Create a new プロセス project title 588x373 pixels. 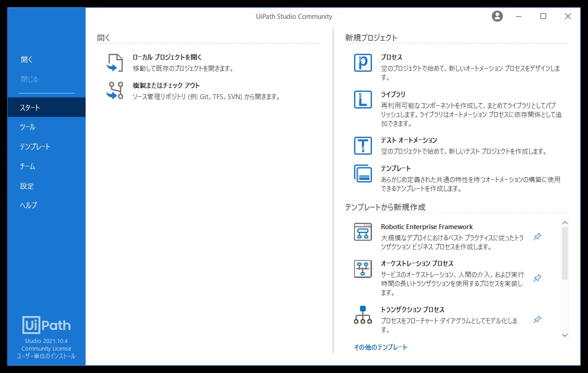pos(392,57)
